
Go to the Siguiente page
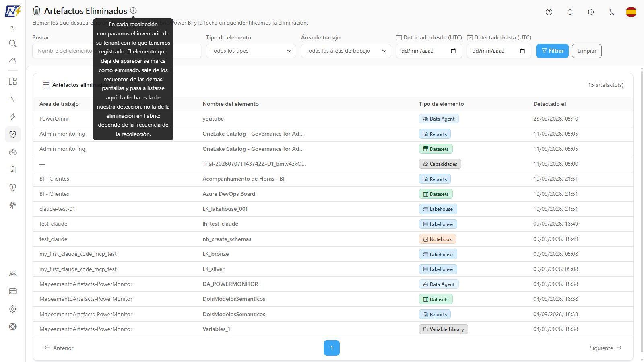(606, 348)
